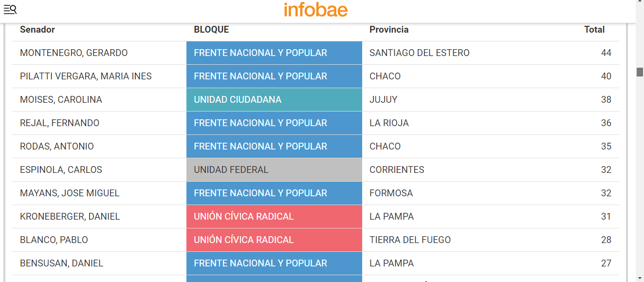Open the menu search icon in the header
644x282 pixels.
10,9
